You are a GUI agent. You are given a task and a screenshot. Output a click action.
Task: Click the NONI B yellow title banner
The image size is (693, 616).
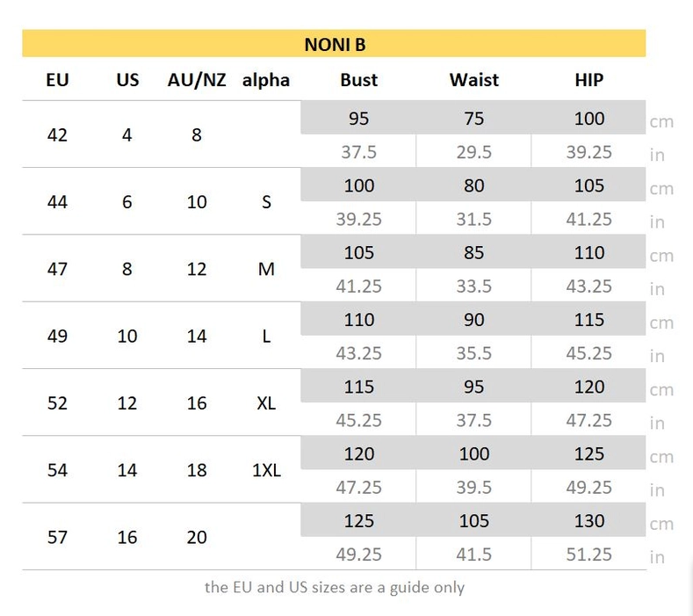click(334, 43)
